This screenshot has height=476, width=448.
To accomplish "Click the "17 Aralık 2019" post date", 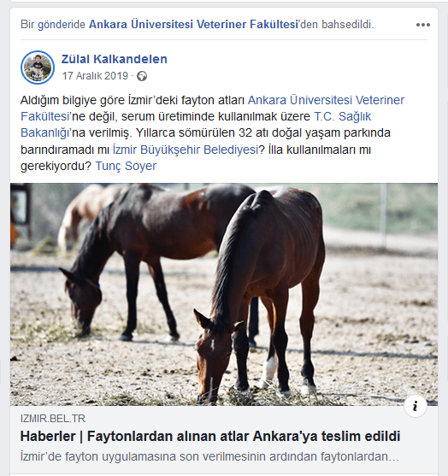I will click(95, 76).
